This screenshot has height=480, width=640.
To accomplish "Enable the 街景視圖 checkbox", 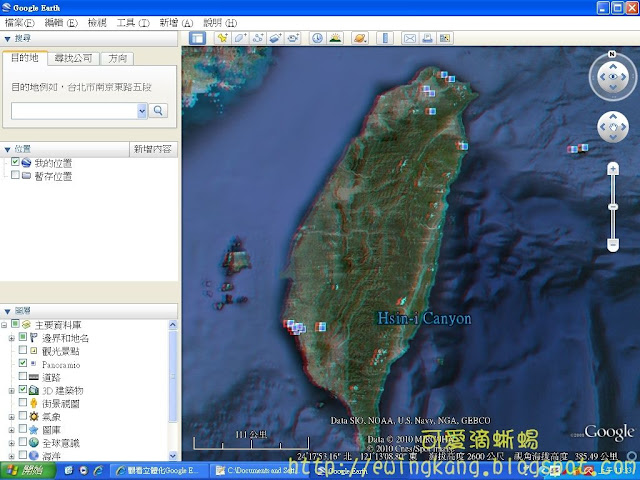I will click(x=23, y=402).
